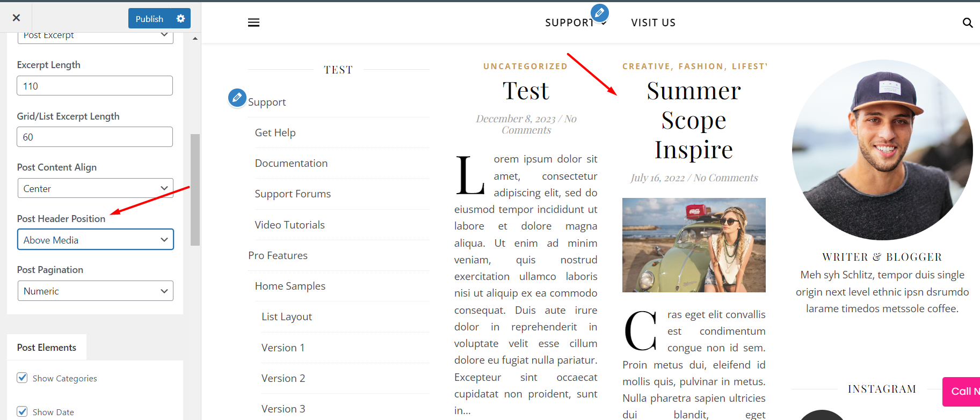Open the Version 2 link

point(283,378)
